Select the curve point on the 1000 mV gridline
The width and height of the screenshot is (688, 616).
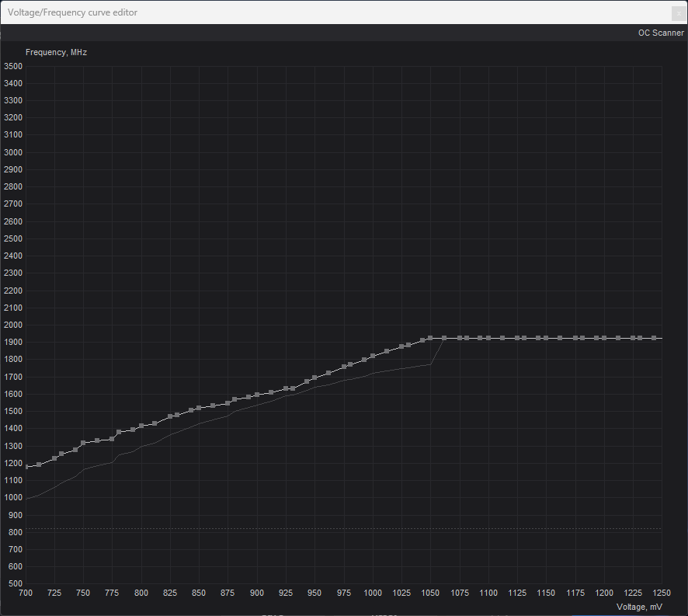(373, 356)
